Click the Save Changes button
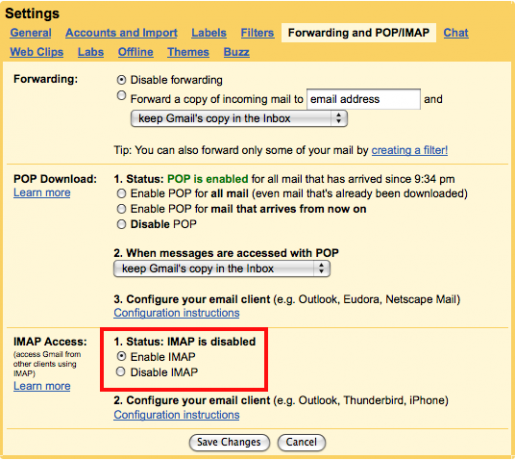The height and width of the screenshot is (460, 515). 229,442
